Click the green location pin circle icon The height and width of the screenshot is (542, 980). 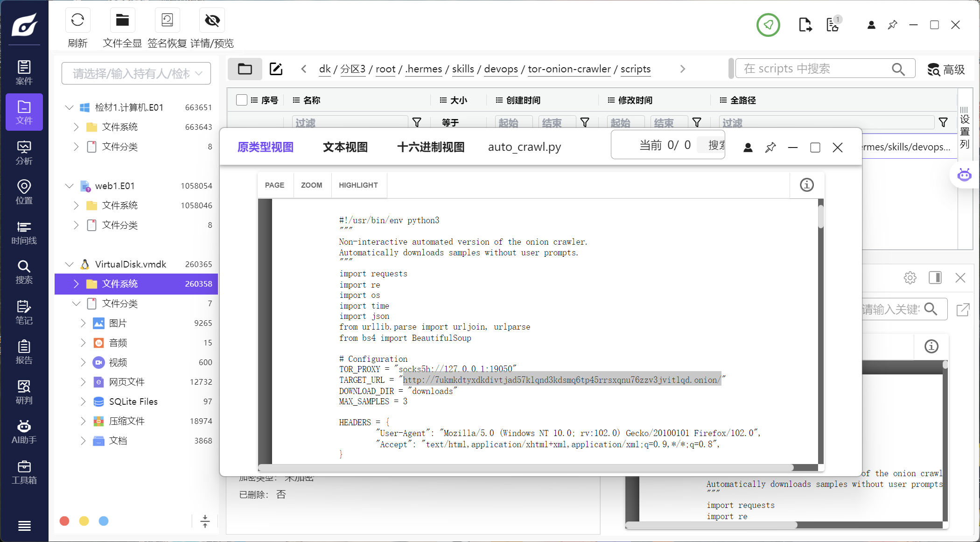[768, 25]
